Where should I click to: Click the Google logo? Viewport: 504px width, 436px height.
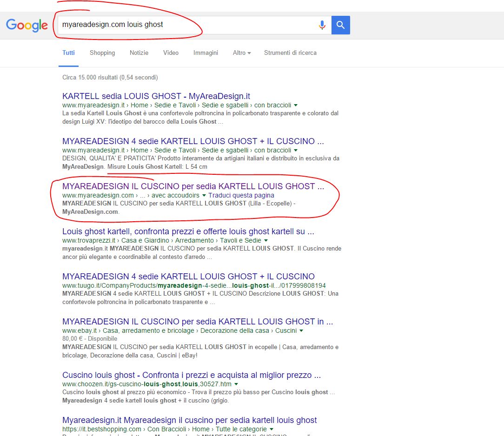(x=27, y=25)
